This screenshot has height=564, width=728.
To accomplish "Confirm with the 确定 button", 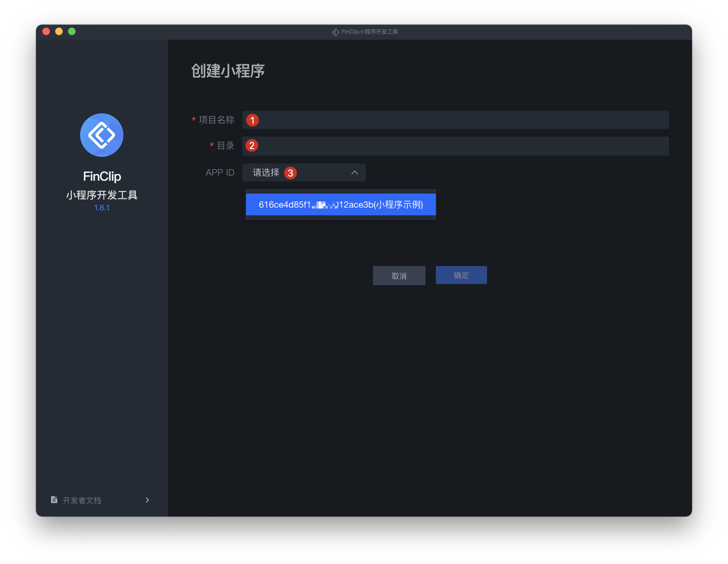I will tap(461, 275).
